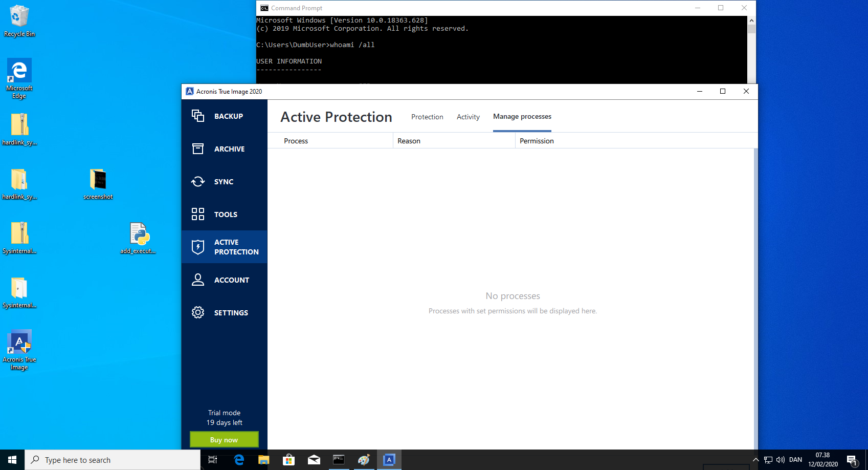Switch to the Protection tab

427,117
